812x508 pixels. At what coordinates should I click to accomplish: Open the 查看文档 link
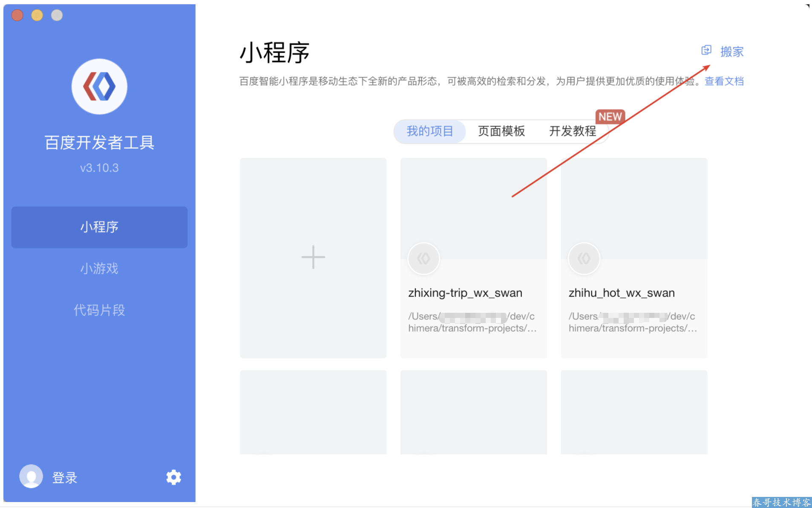pyautogui.click(x=724, y=81)
